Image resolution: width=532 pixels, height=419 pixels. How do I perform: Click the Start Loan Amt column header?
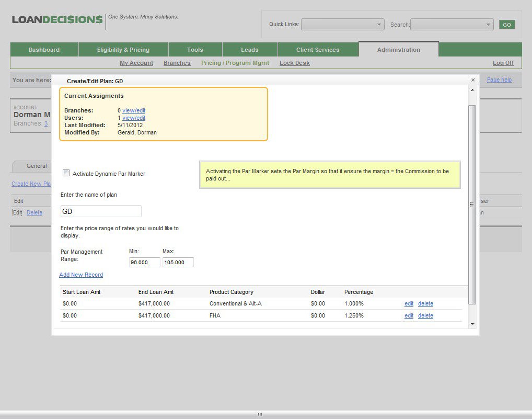click(82, 292)
